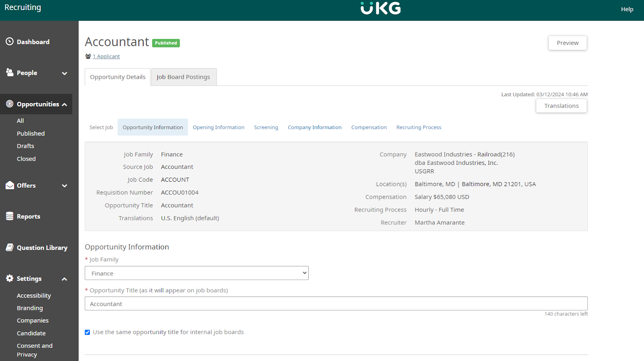Screen dimensions: 644x361
Task: Click the UKG logo in header
Action: point(380,8)
